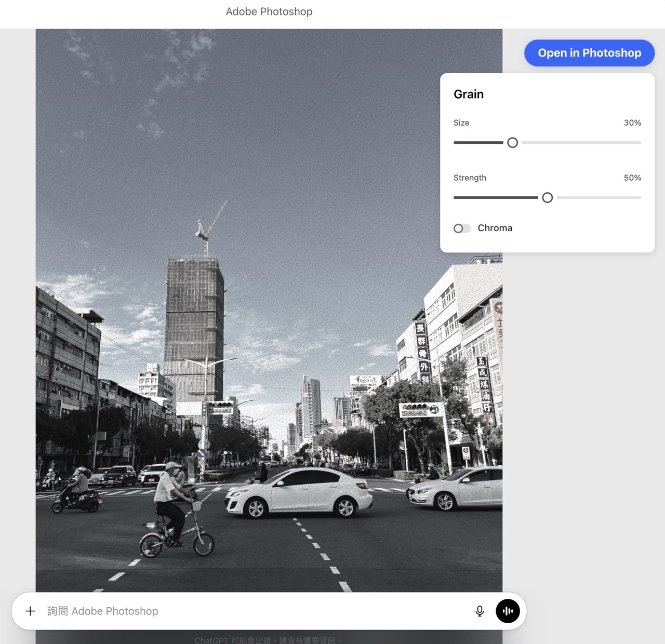Click the 30% Size value label
The height and width of the screenshot is (644, 665).
pyautogui.click(x=632, y=123)
